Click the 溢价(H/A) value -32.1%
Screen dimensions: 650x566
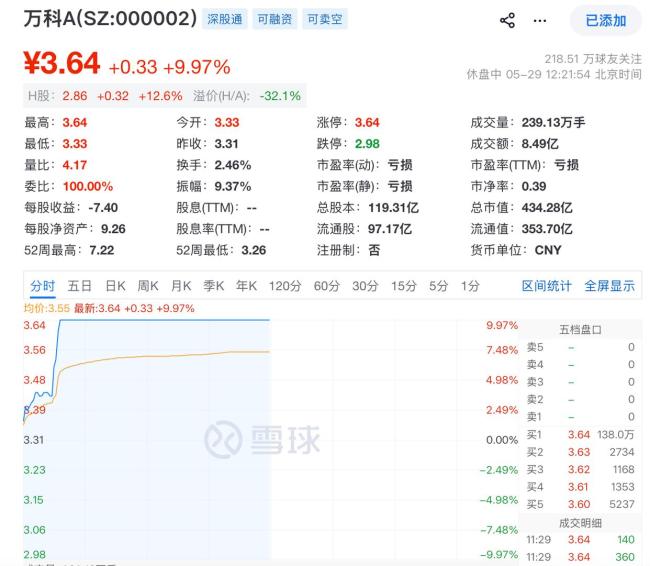[280, 96]
